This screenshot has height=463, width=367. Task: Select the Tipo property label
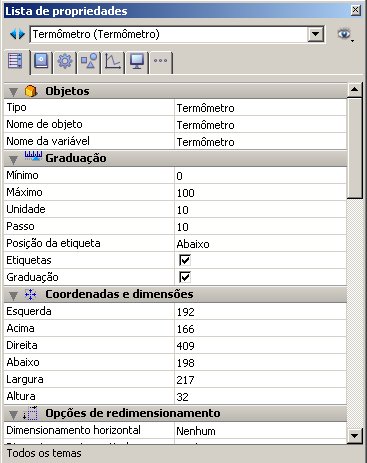(16, 107)
